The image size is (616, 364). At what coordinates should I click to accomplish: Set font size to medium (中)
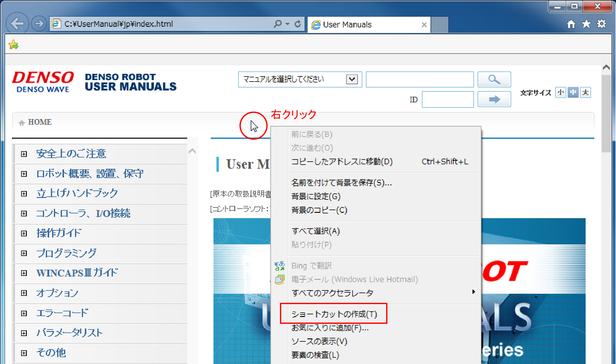573,93
